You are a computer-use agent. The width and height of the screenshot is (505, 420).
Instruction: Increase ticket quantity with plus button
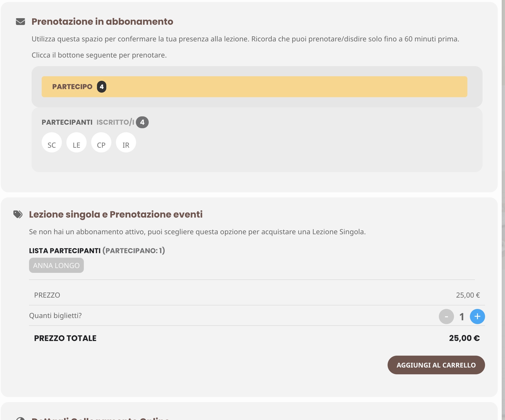click(477, 317)
